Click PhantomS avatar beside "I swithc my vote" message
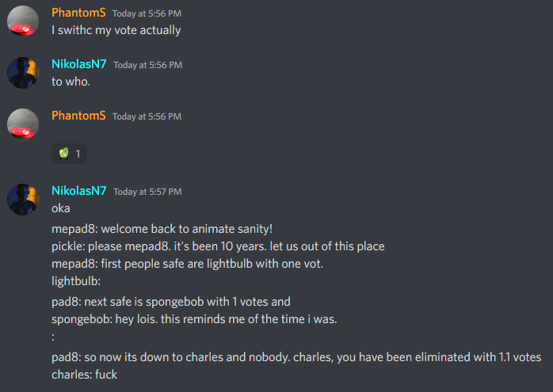The image size is (553, 392). (24, 21)
